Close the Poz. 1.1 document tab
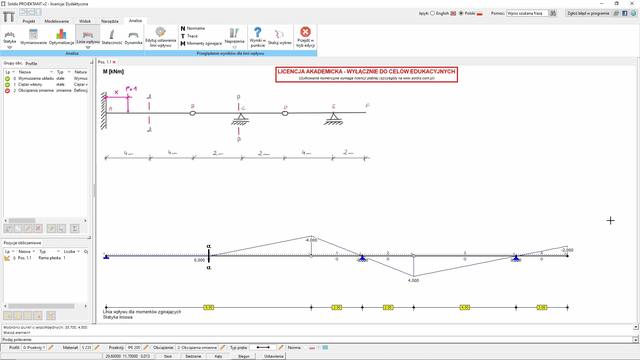 114,62
